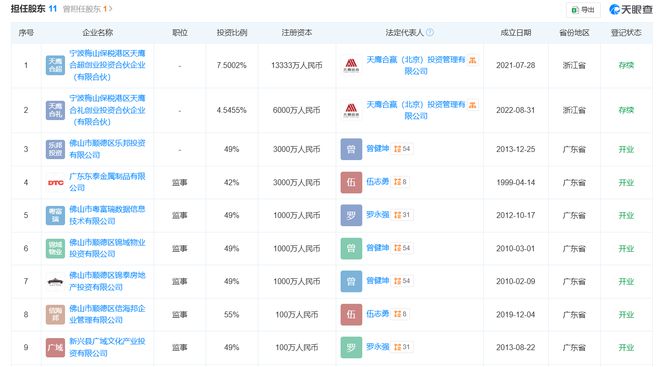
Task: Open 天鹰合赢（北京）投资管理 link in row 2
Action: click(416, 110)
